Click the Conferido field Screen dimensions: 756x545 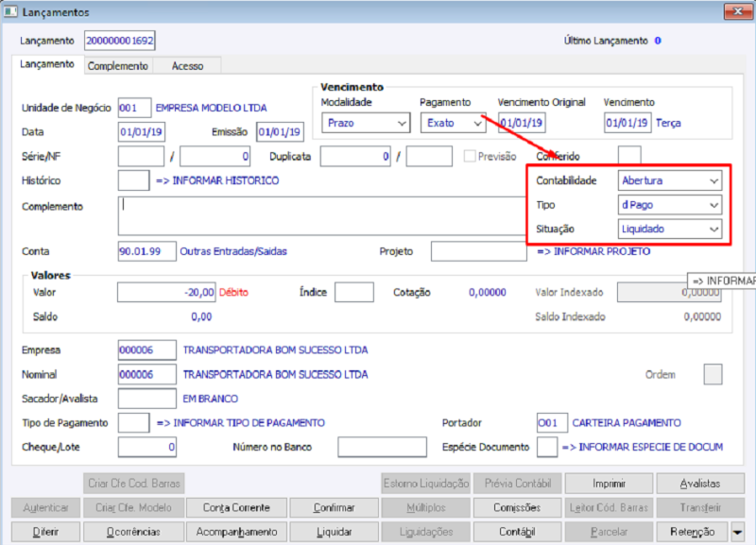pos(629,155)
